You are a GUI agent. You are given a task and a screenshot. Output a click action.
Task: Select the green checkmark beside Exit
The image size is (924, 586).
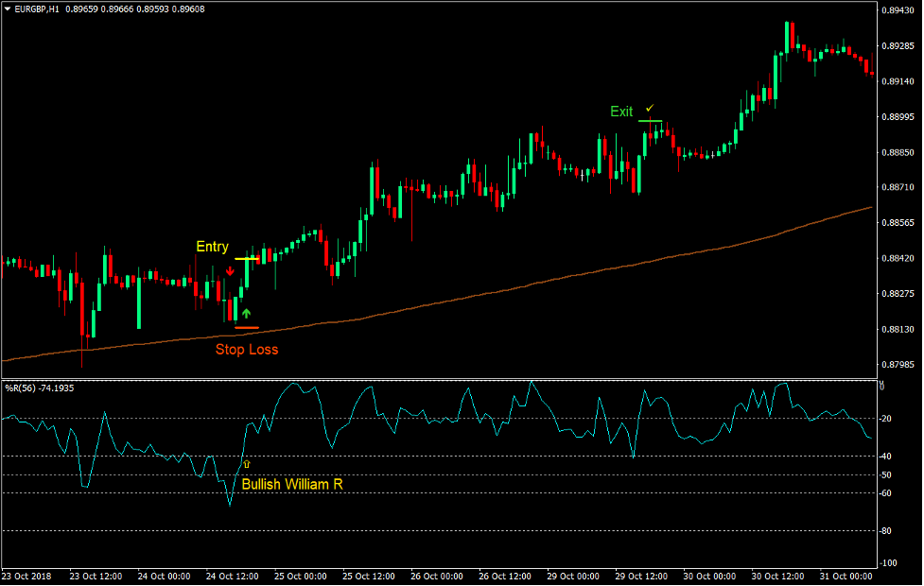[x=649, y=108]
